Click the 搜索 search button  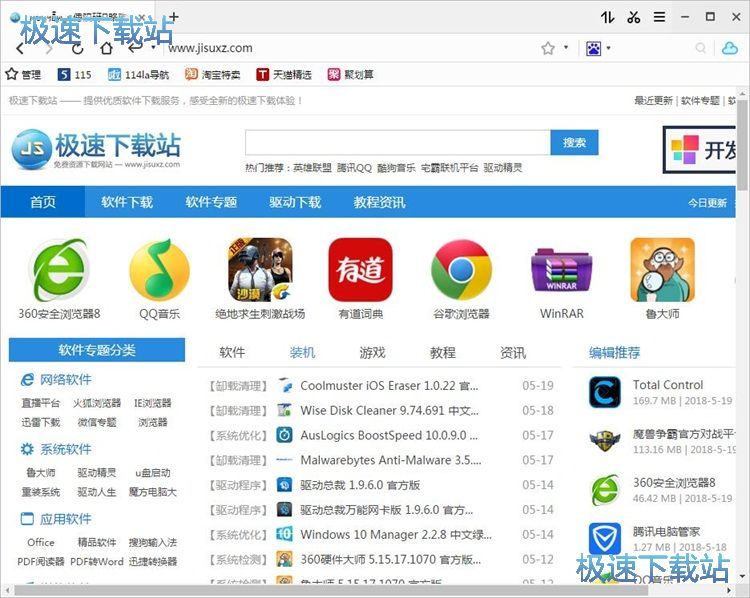[574, 143]
